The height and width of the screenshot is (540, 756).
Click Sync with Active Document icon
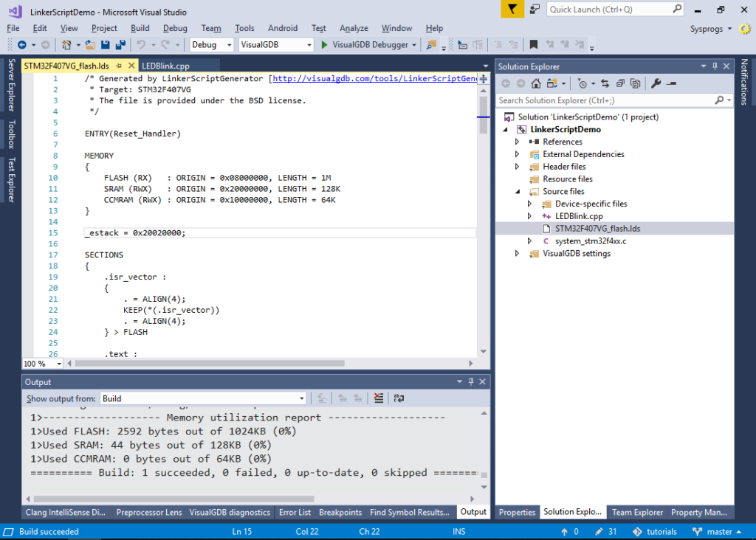tap(605, 83)
